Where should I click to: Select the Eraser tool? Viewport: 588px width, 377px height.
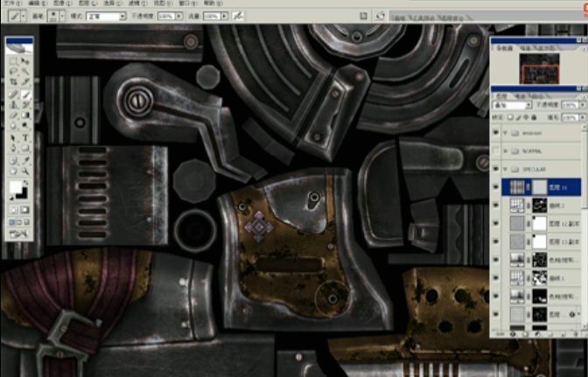pyautogui.click(x=13, y=115)
